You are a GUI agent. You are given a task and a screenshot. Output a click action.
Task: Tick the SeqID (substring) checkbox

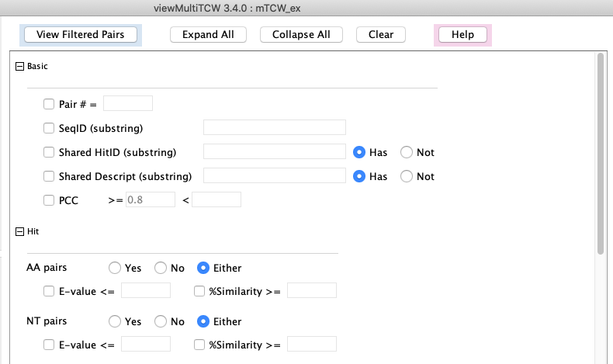tap(50, 128)
